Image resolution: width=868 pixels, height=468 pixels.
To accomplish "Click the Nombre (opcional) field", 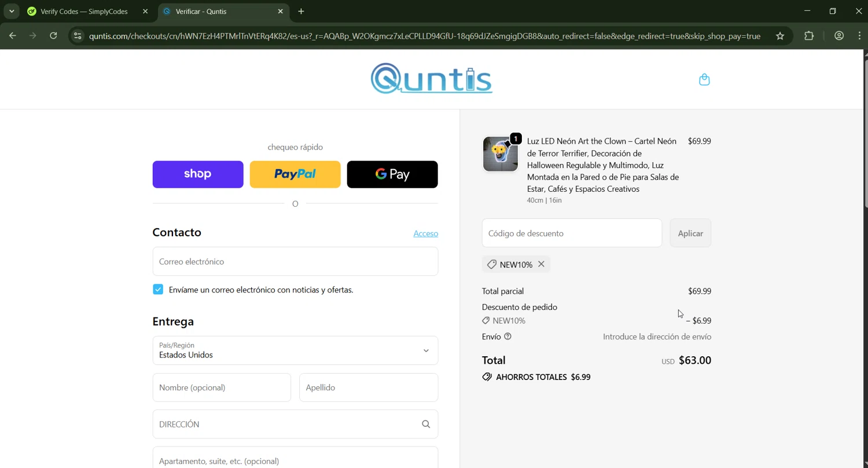I will (222, 387).
